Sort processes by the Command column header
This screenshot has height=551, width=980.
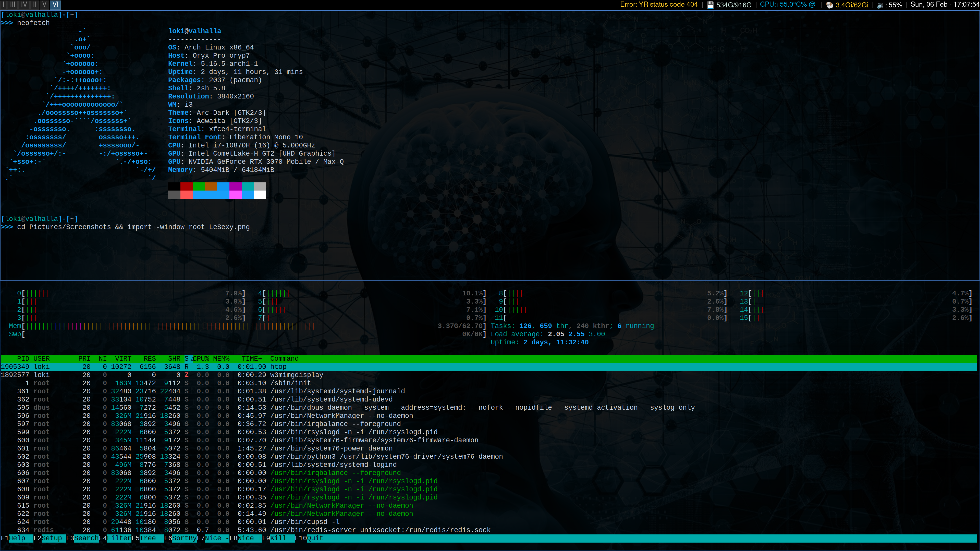(285, 359)
